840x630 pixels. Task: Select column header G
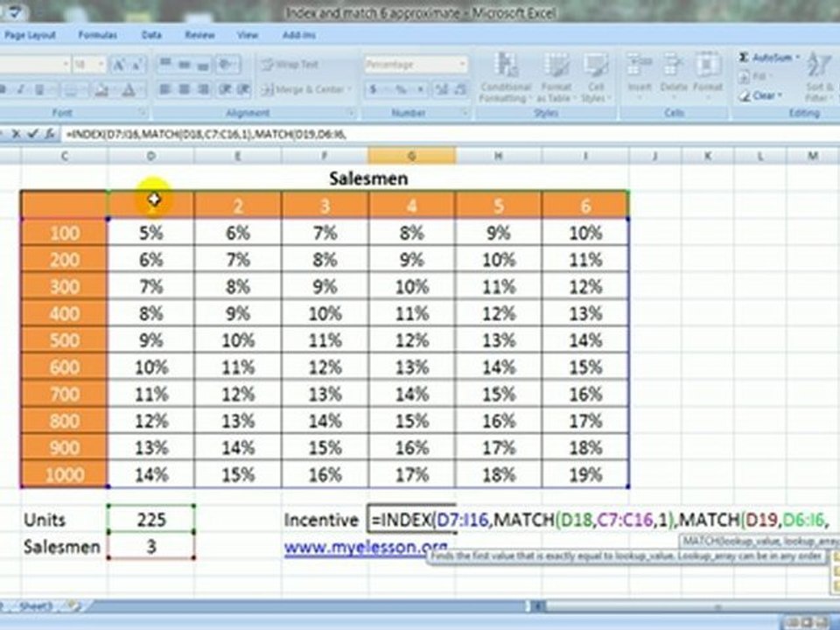[x=411, y=156]
